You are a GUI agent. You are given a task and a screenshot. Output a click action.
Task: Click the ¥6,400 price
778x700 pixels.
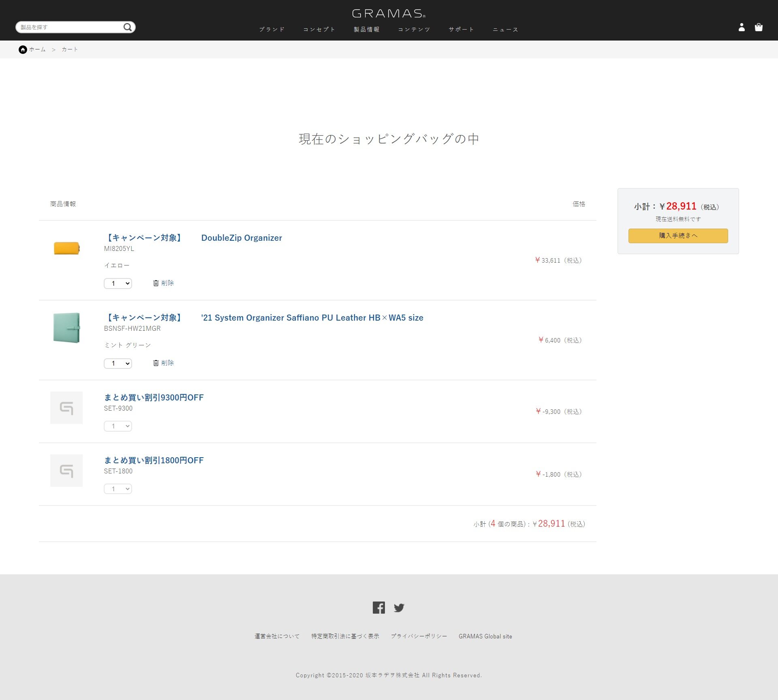pyautogui.click(x=560, y=340)
